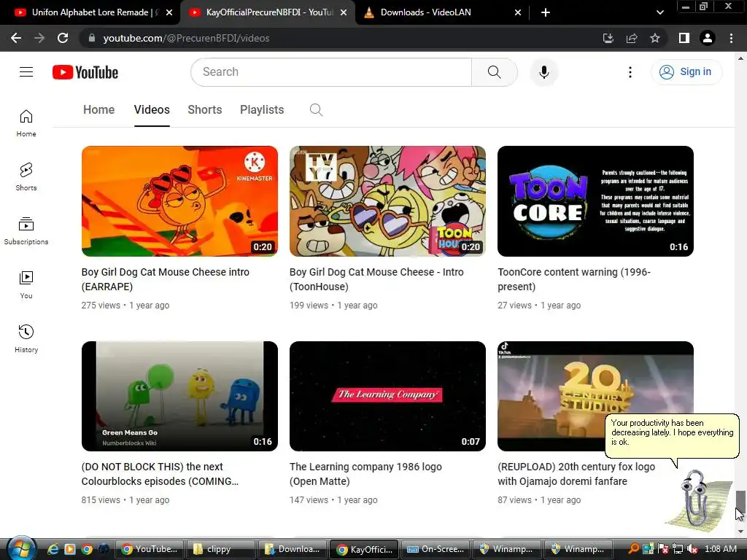Viewport: 747px width, 560px height.
Task: Click title Boy Girl Dog Cat Mouse Cheese - Intro (ToonHouse)
Action: coord(376,279)
